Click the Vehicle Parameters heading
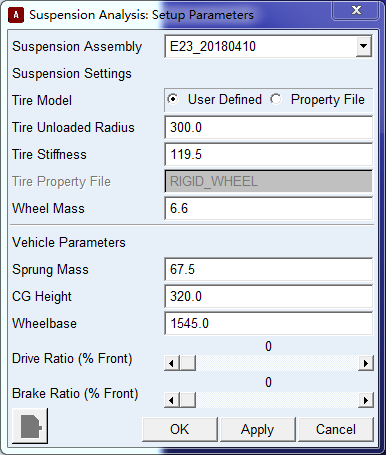This screenshot has width=386, height=455. click(x=69, y=242)
